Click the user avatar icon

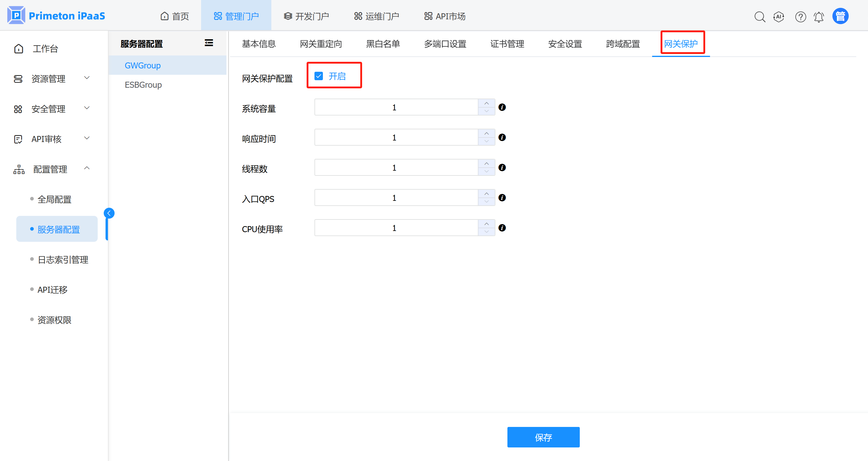point(840,16)
